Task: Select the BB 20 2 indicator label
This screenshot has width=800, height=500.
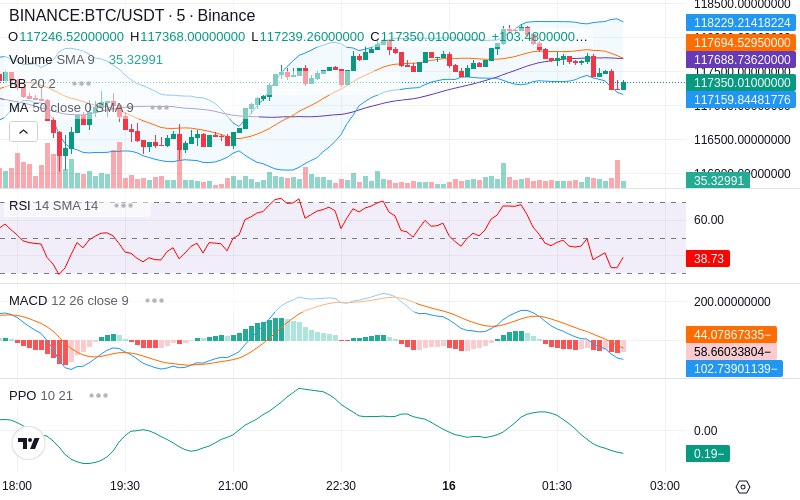Action: coord(32,83)
